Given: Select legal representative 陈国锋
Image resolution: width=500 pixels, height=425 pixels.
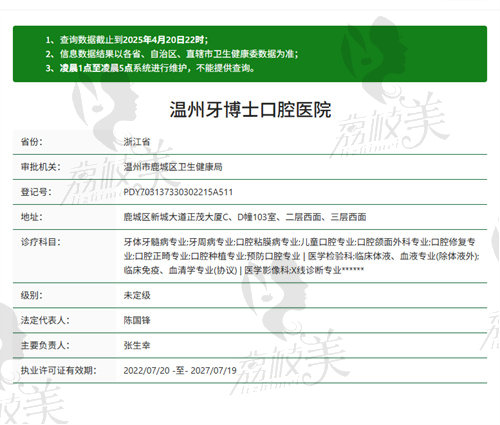Looking at the screenshot, I should (x=137, y=320).
